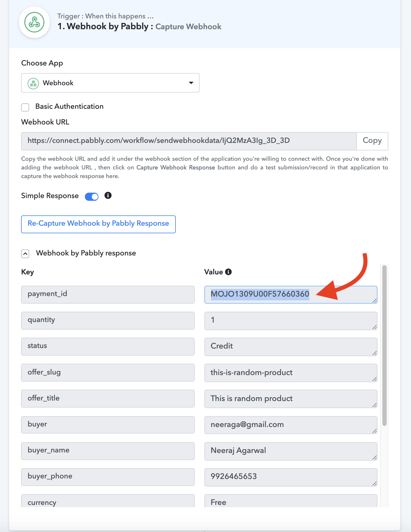The height and width of the screenshot is (532, 411).
Task: Enable the Basic Authentication checkbox
Action: click(x=25, y=107)
